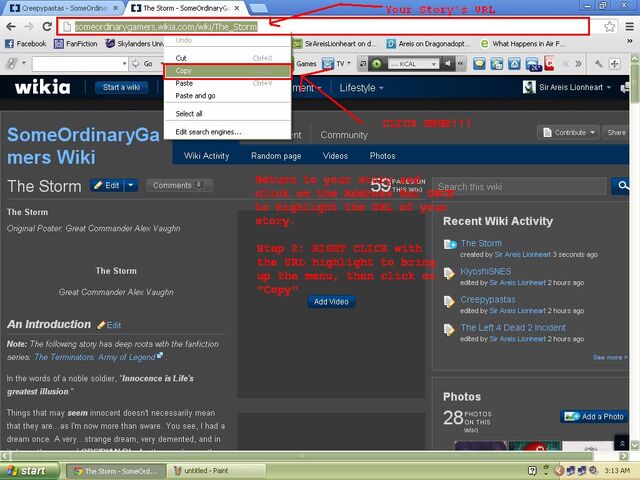Image resolution: width=640 pixels, height=480 pixels.
Task: Expand Edit button dropdown arrow
Action: click(131, 186)
